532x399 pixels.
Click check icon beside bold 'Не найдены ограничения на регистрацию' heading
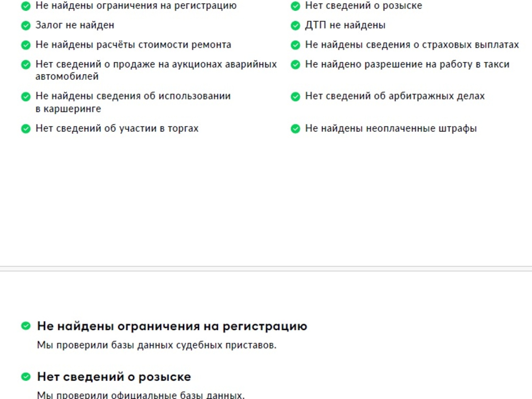click(x=26, y=326)
